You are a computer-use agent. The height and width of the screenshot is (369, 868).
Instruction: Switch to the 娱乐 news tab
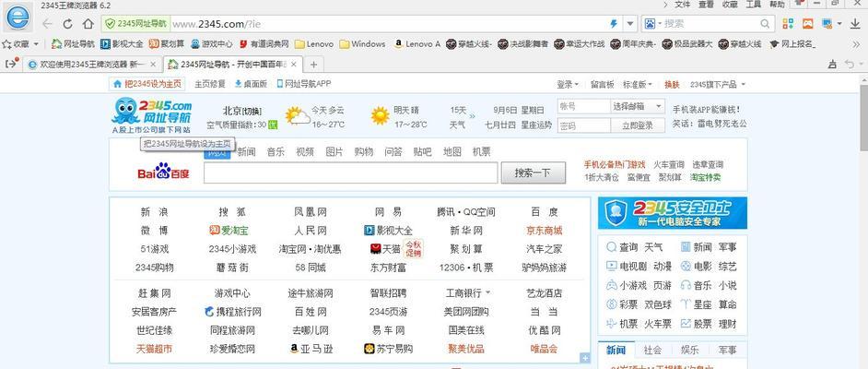(690, 351)
